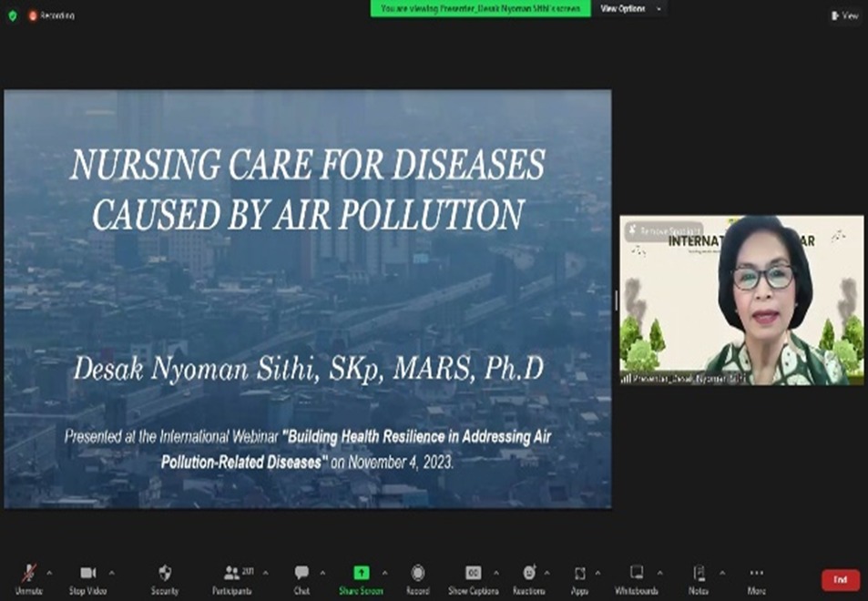
Task: Open the Security shield options
Action: click(x=165, y=577)
